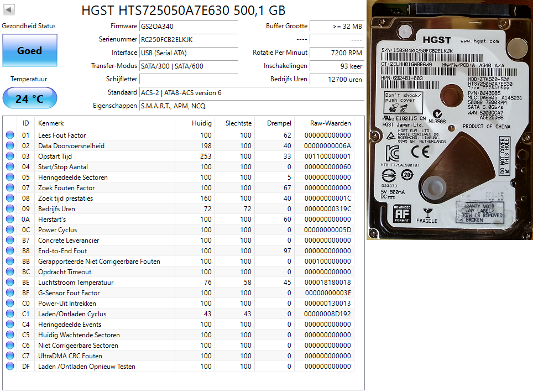Click the Eigenschappen field S.M.A.R.T., APM, NCQ
Screen dimensions: 533x392
coord(252,106)
